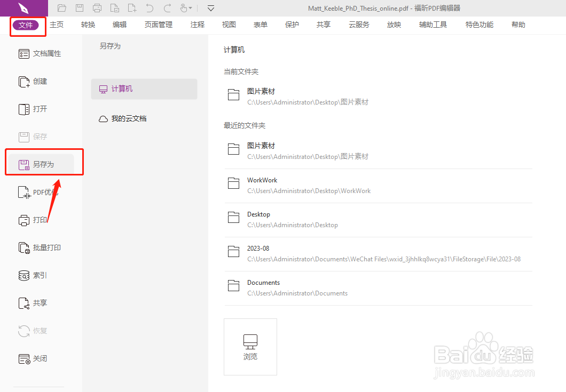The height and width of the screenshot is (392, 566).
Task: Click the Open file toolbar icon
Action: point(61,8)
